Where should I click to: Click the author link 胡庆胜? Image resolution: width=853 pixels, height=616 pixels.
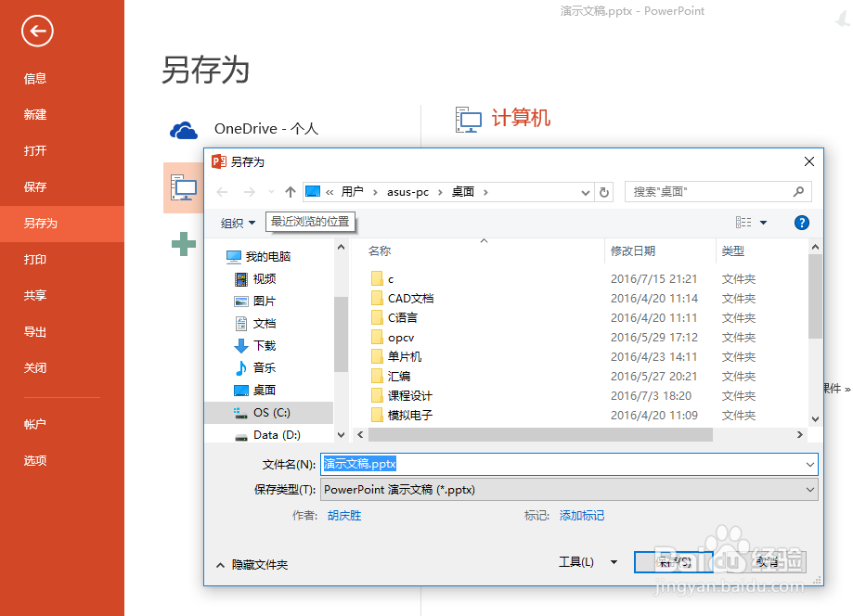point(344,516)
